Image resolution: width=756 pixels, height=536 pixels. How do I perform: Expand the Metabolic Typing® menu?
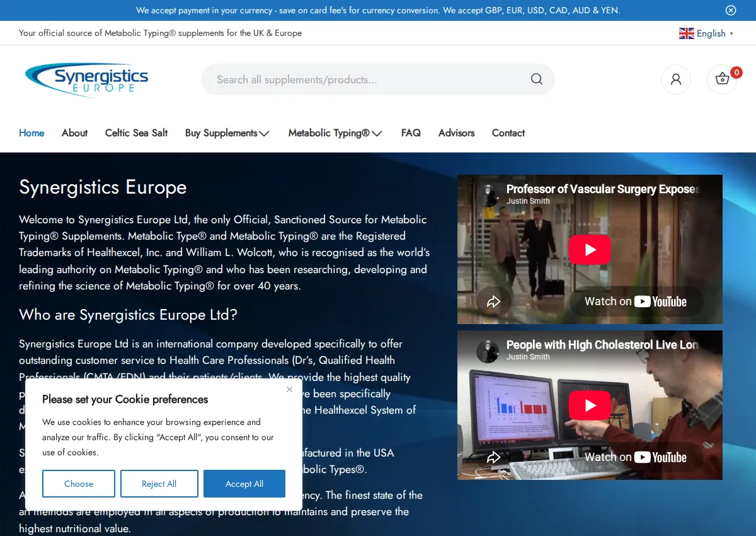click(335, 133)
